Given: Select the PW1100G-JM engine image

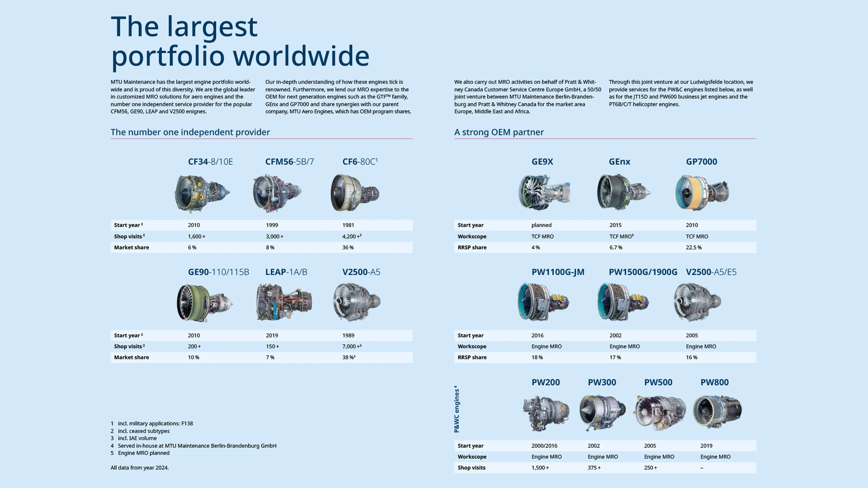Looking at the screenshot, I should [543, 302].
